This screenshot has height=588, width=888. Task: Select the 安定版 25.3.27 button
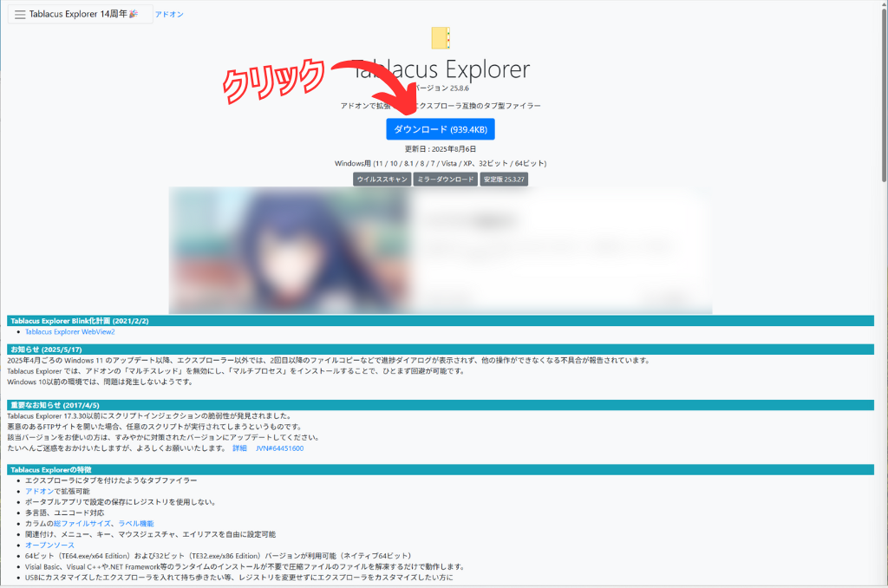(505, 180)
